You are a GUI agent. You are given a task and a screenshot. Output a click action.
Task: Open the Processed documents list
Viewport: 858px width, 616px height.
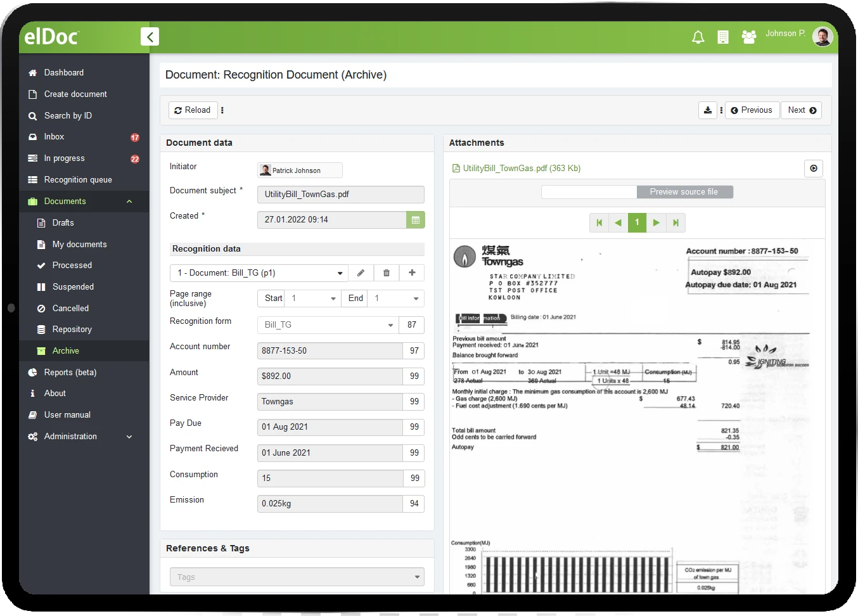point(72,266)
